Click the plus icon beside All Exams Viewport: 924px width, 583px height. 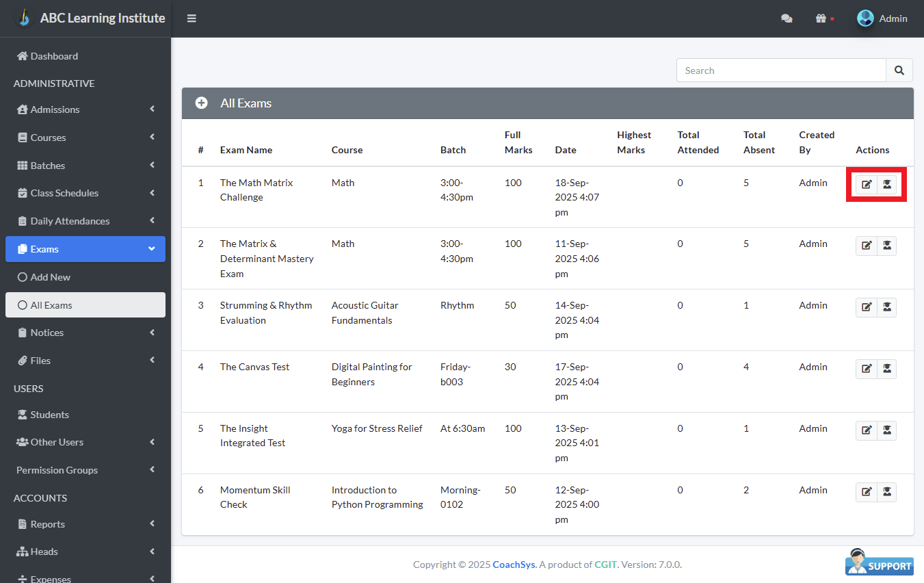pos(201,103)
